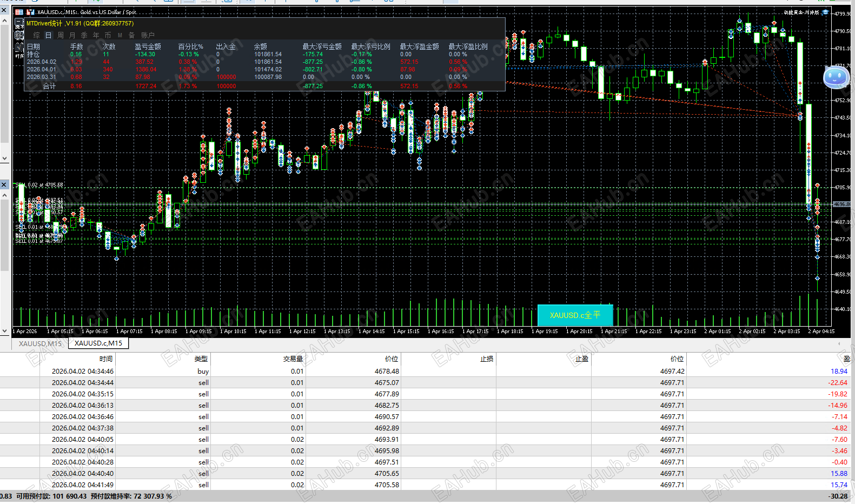
Task: Click the profit value 15.88
Action: pos(839,474)
